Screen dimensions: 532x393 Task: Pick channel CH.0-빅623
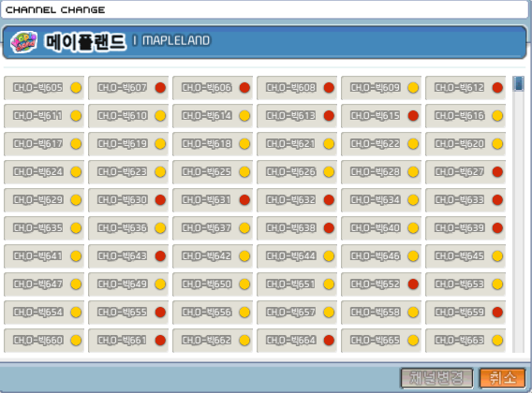pyautogui.click(x=128, y=172)
